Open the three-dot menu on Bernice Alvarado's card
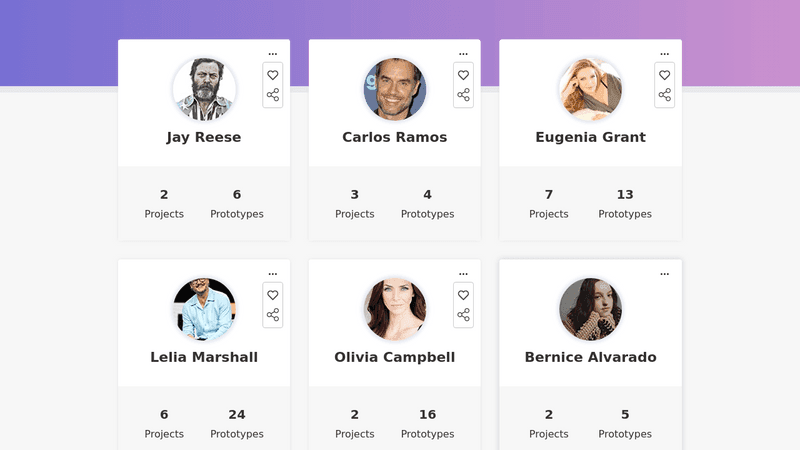 click(x=665, y=274)
